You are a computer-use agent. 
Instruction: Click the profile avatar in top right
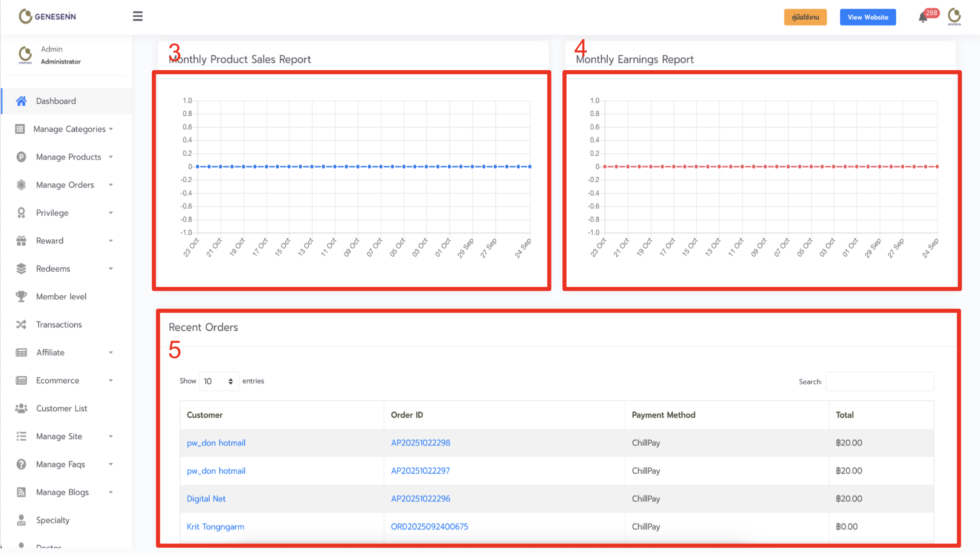coord(954,17)
